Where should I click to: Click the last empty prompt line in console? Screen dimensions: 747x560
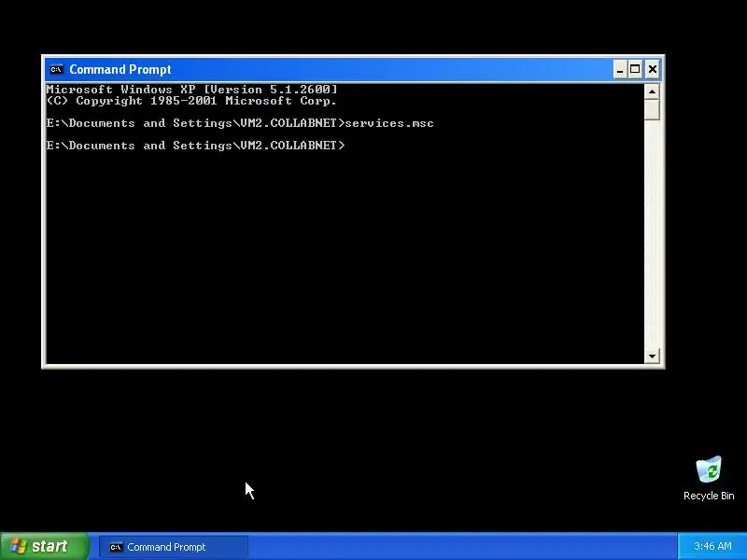[195, 146]
